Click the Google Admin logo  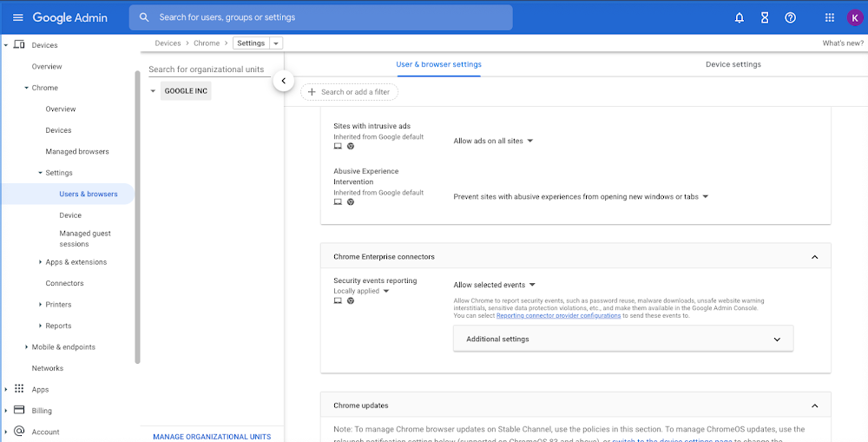click(x=69, y=17)
